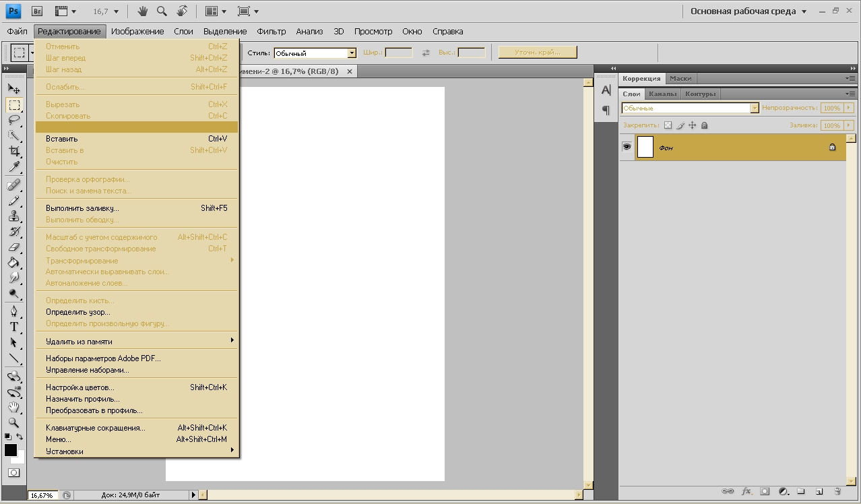Click the Фон layer thumbnail
This screenshot has height=504, width=861.
point(645,147)
